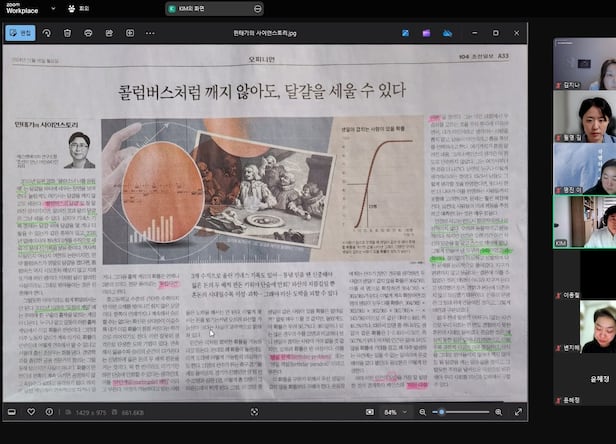
Task: Show image file information
Action: 49,411
